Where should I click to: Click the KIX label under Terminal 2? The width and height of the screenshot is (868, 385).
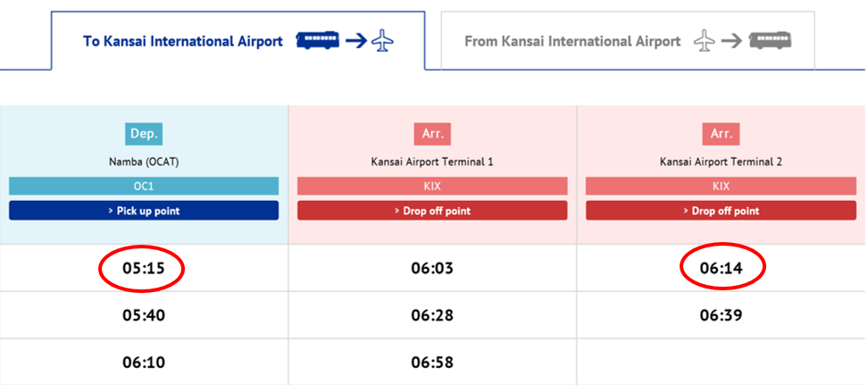coord(721,186)
